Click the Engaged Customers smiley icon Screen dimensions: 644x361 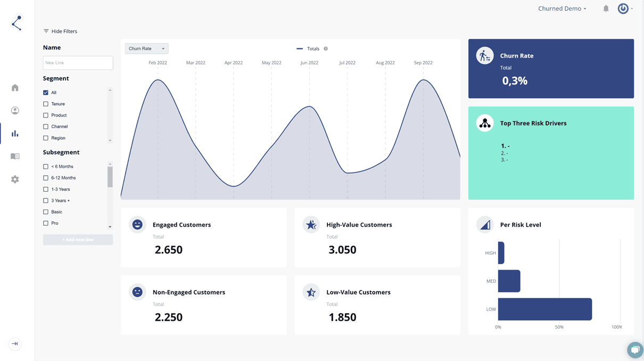point(137,225)
